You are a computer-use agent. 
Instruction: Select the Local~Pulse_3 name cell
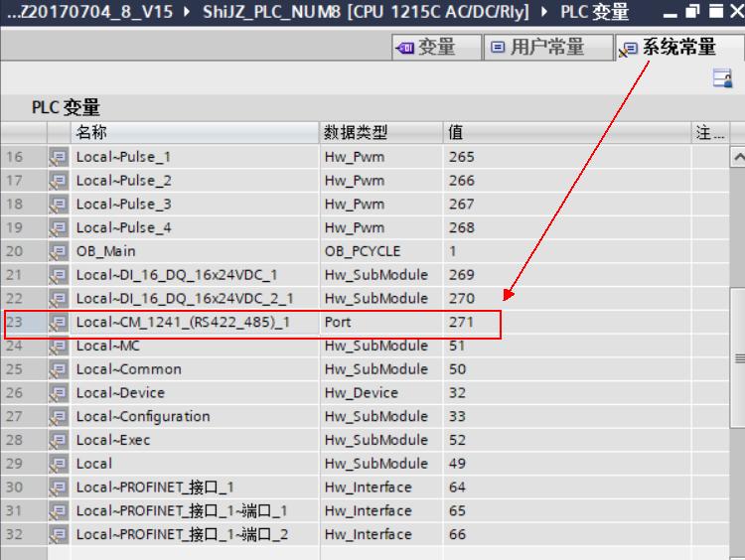coord(195,205)
